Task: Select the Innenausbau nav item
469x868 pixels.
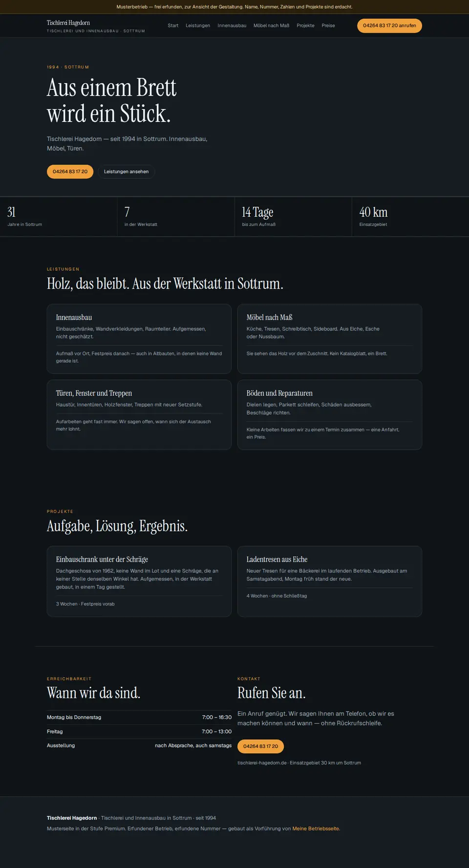Action: pyautogui.click(x=232, y=25)
